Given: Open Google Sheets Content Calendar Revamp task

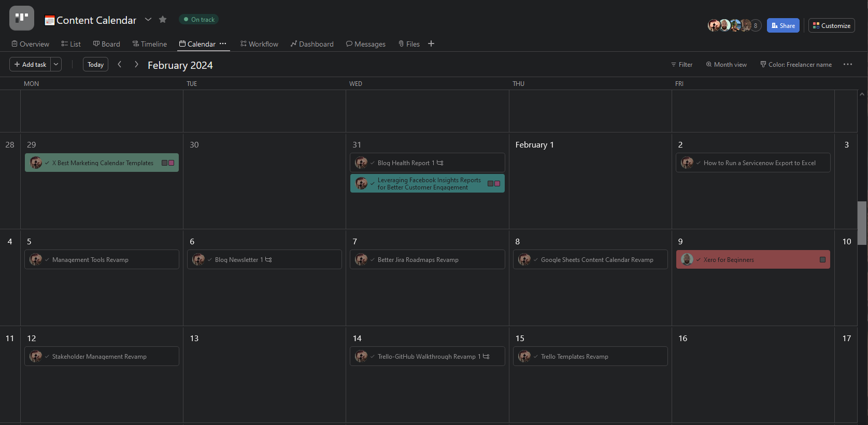Looking at the screenshot, I should pos(590,259).
